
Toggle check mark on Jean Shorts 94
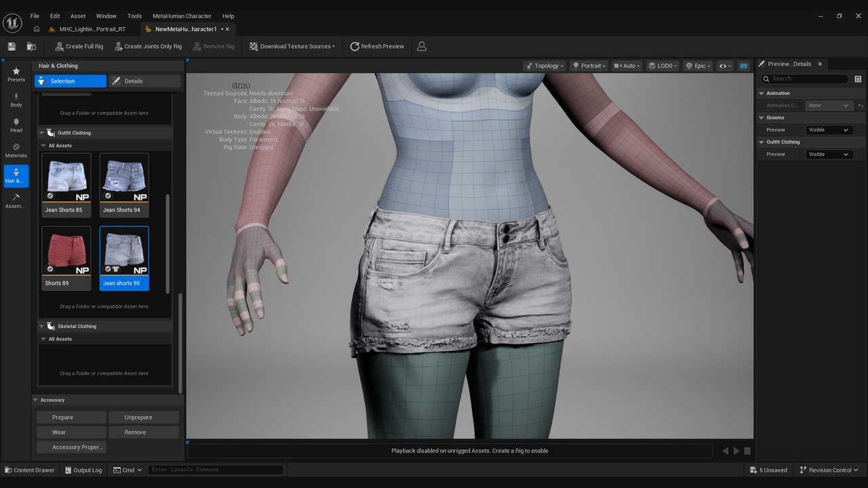pos(108,196)
